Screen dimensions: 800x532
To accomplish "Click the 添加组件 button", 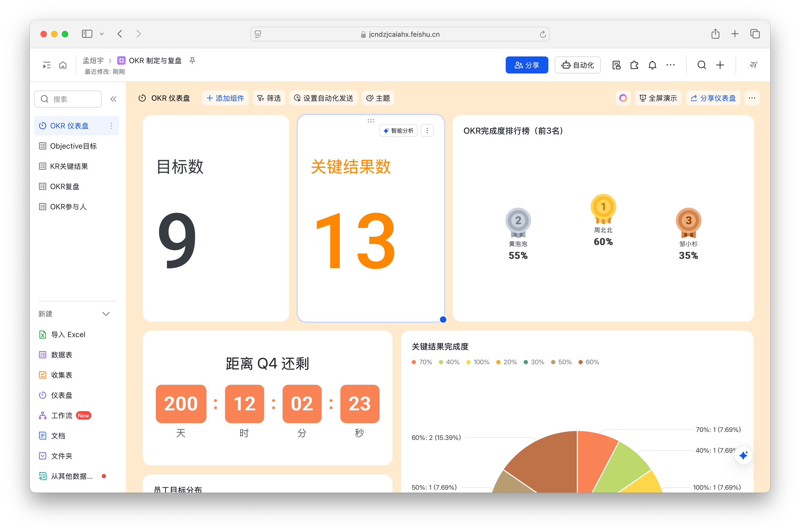I will tap(225, 98).
